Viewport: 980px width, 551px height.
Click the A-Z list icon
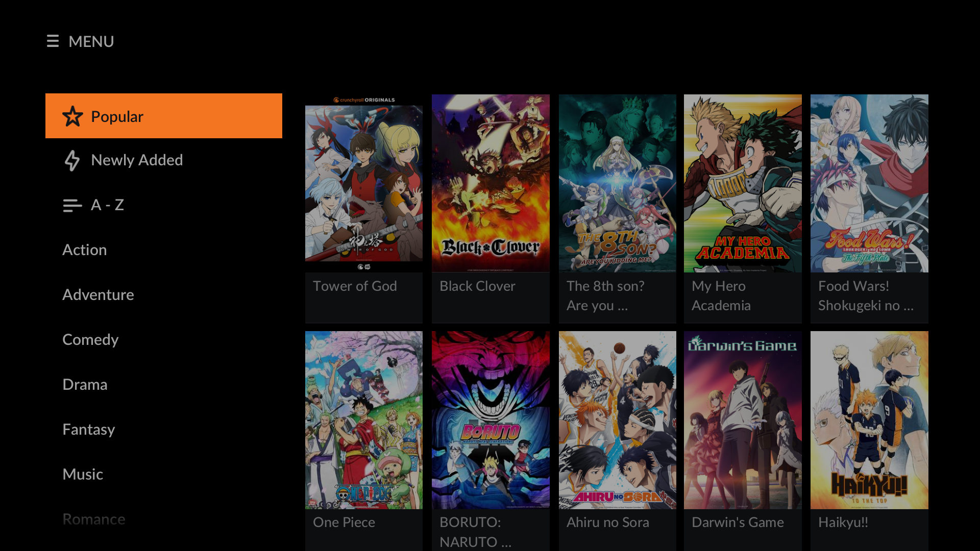tap(71, 205)
